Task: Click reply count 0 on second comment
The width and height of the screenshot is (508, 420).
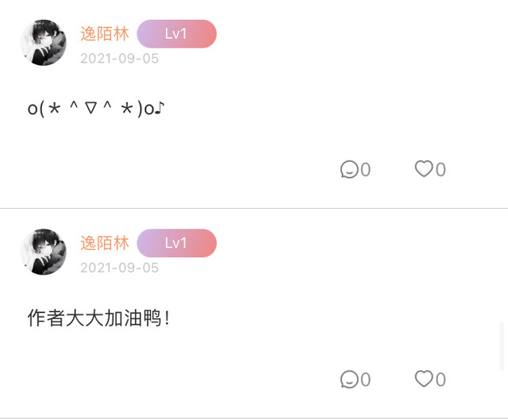Action: coord(365,380)
